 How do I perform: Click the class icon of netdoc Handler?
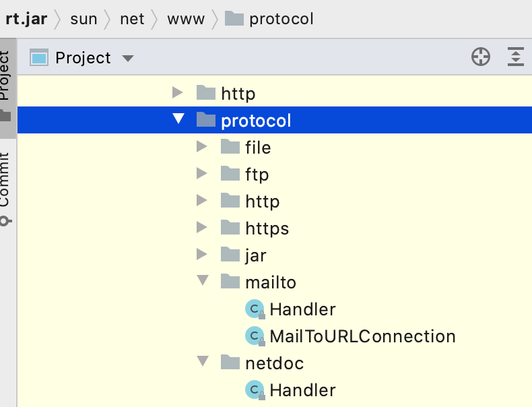pos(255,389)
